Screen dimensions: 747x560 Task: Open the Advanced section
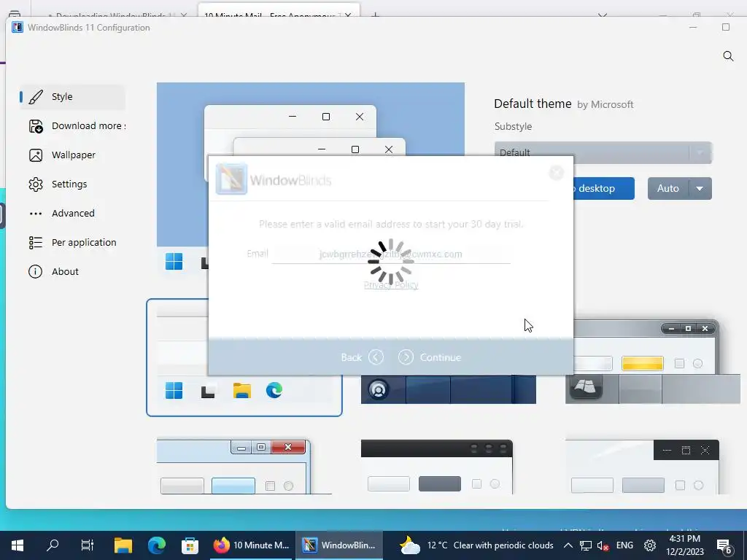(x=72, y=214)
